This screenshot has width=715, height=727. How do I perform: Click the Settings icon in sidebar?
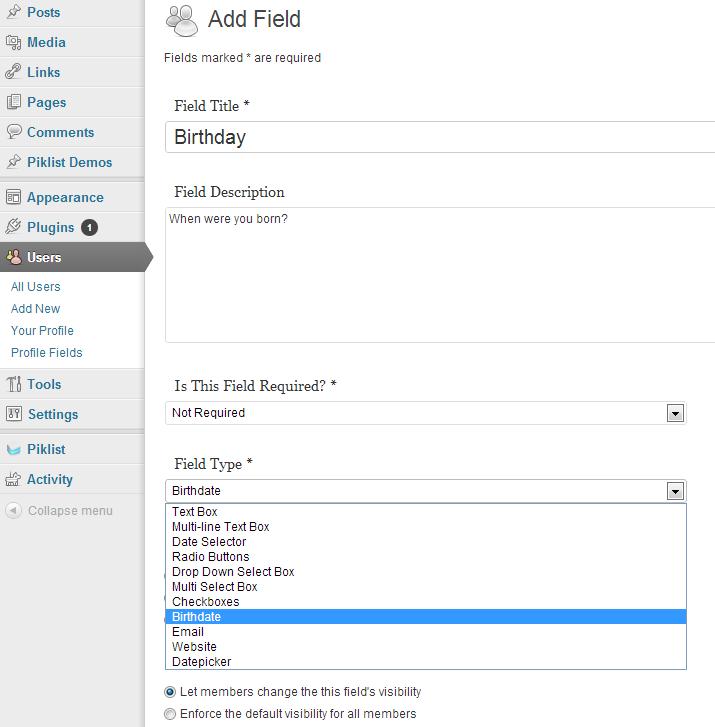point(13,414)
